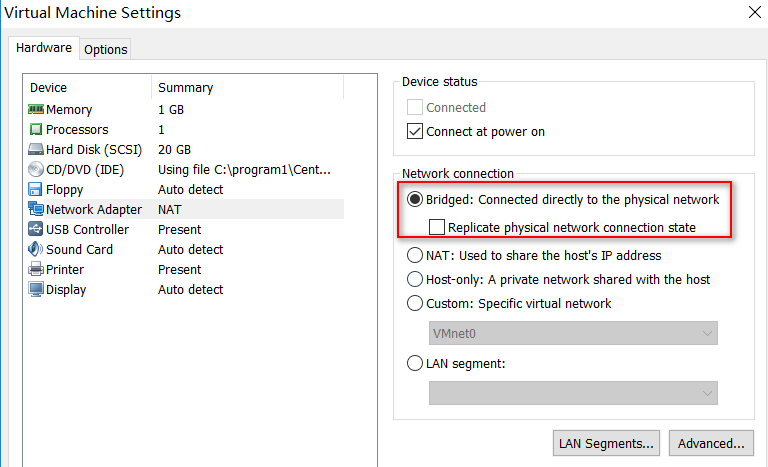Open the Hardware tab
This screenshot has width=768, height=467.
(44, 48)
